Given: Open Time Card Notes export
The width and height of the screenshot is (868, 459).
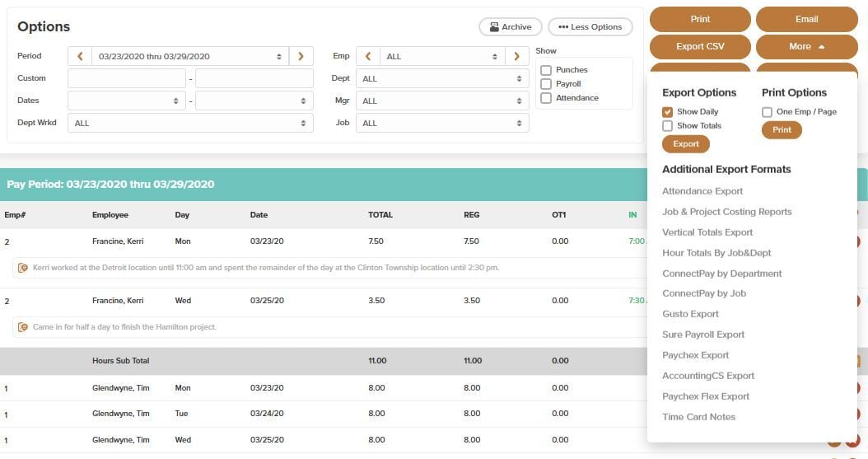Looking at the screenshot, I should (x=698, y=417).
